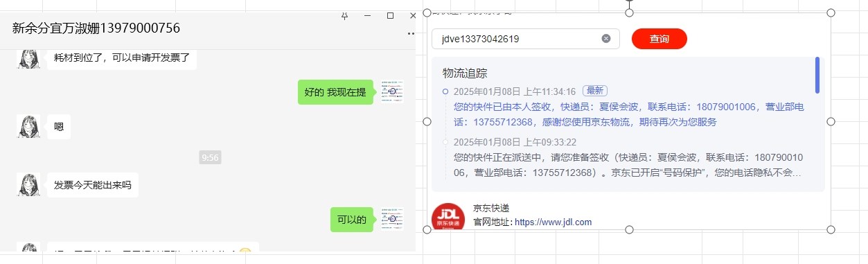868x264 pixels.
Task: Pin the chat window on top
Action: pyautogui.click(x=345, y=15)
